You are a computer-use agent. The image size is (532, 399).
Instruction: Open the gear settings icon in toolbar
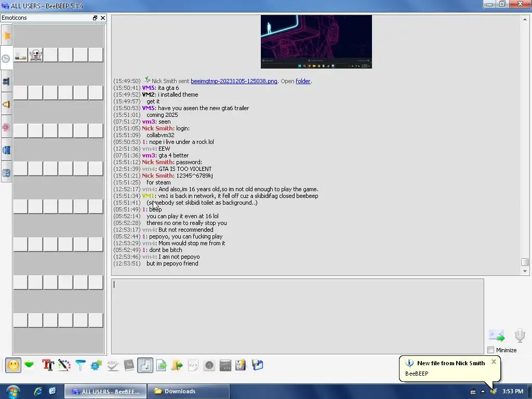pyautogui.click(x=96, y=365)
